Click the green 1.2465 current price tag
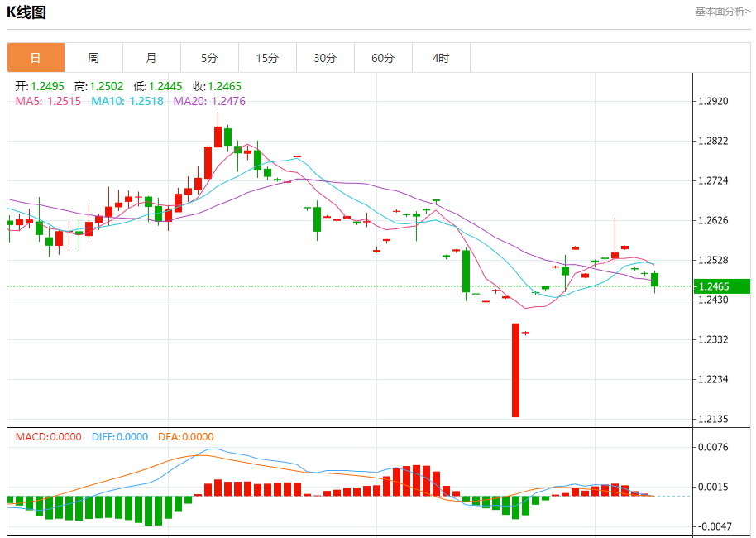Image resolution: width=756 pixels, height=538 pixels. pos(722,286)
